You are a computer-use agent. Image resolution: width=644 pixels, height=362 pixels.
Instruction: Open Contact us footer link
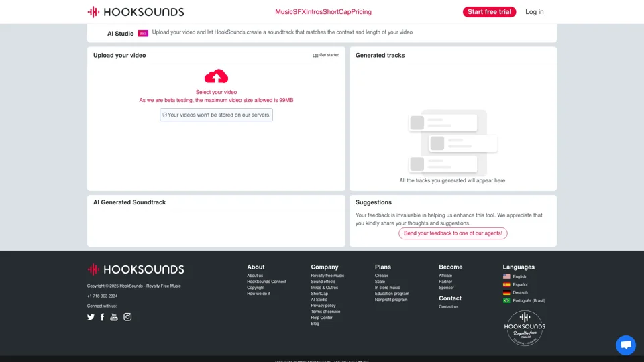pyautogui.click(x=448, y=306)
